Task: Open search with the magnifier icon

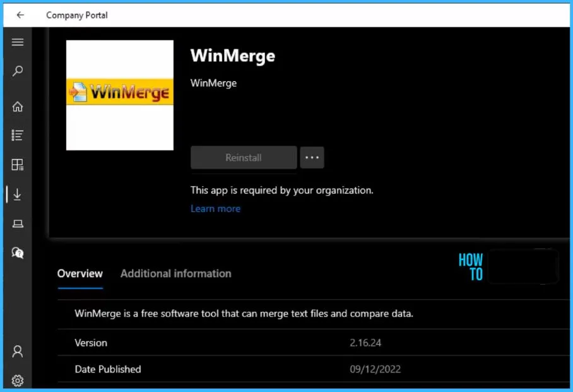Action: pos(18,71)
